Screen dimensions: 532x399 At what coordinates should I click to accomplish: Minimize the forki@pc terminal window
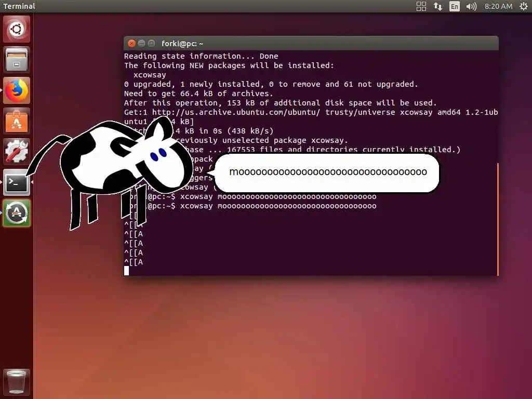tap(141, 44)
